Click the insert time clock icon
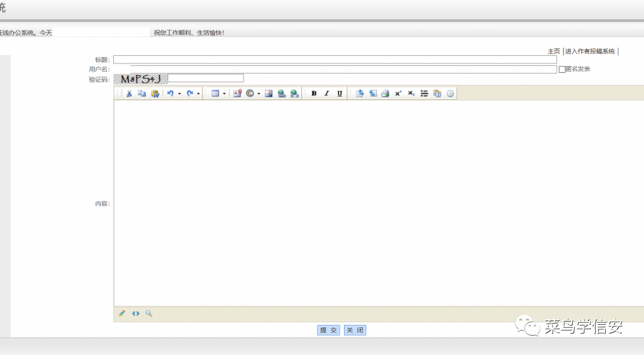This screenshot has height=355, width=644. 450,94
